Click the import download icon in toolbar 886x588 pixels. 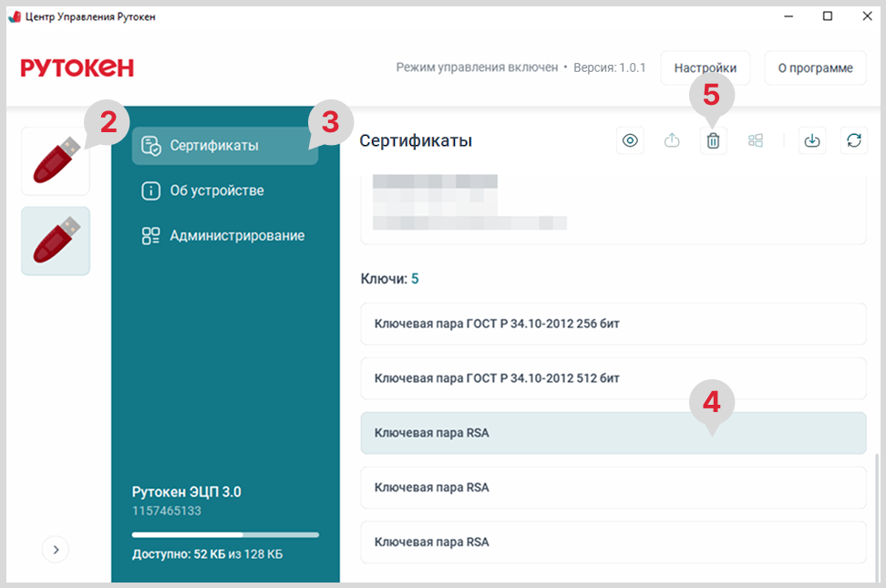point(812,140)
